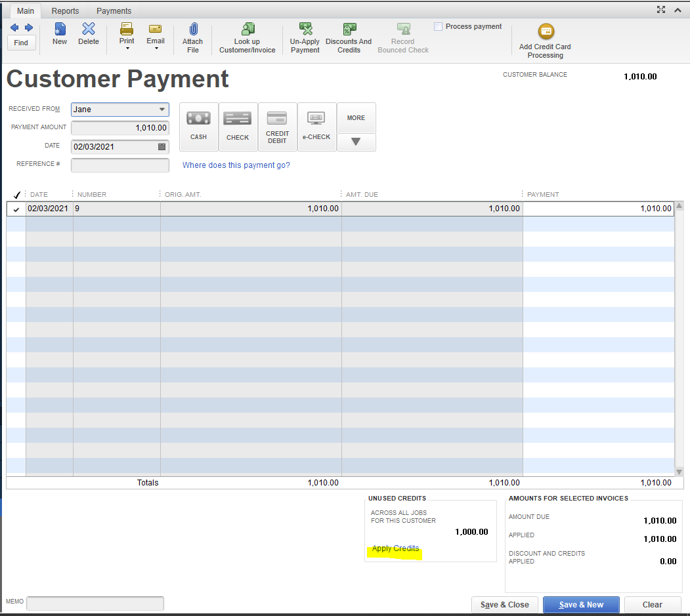Expand MORE payment methods arrow
Screen dimensions: 690x616
click(356, 142)
